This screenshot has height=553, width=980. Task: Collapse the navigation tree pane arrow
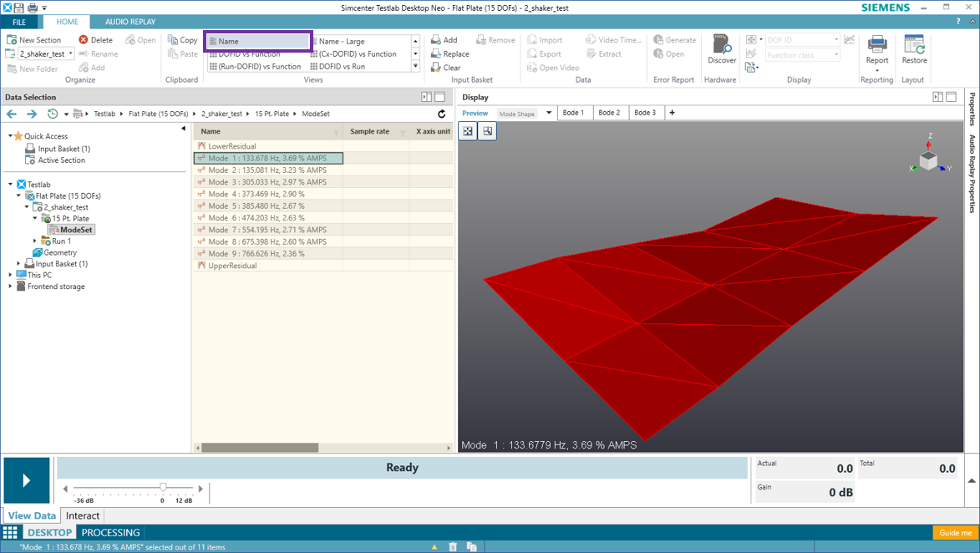click(183, 129)
